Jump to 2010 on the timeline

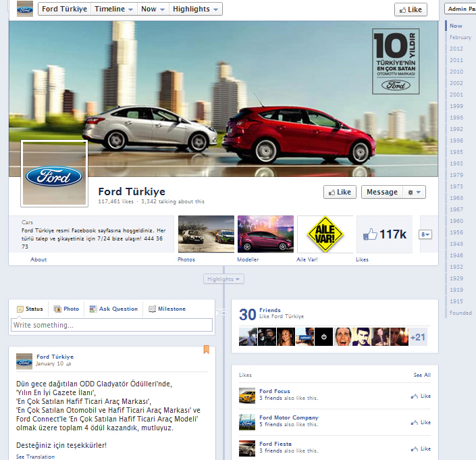click(456, 72)
